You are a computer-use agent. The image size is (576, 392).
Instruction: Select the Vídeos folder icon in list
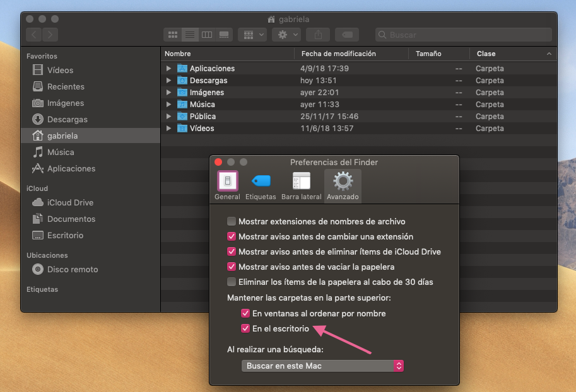(x=182, y=129)
